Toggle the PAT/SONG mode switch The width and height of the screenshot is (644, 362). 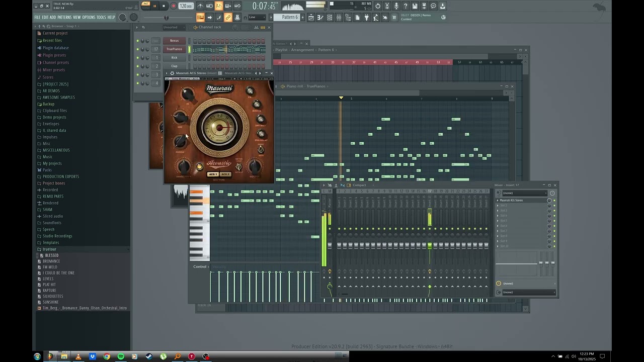click(145, 6)
